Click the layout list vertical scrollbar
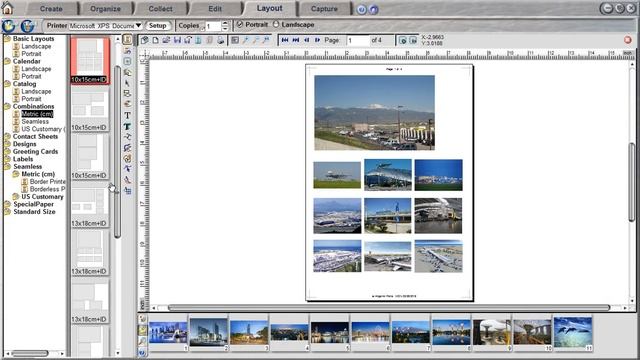 [x=118, y=151]
